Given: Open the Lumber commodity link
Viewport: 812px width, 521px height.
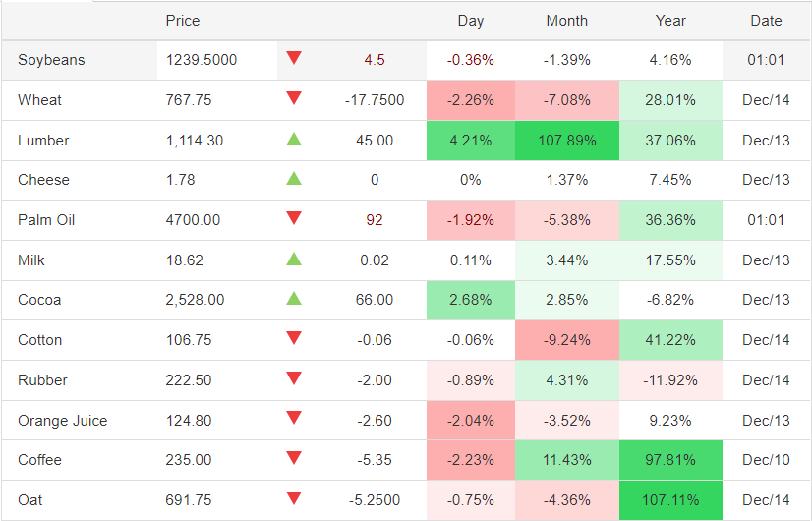Looking at the screenshot, I should [43, 141].
